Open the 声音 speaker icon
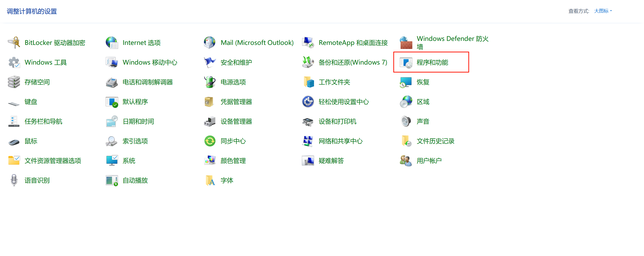 point(406,122)
